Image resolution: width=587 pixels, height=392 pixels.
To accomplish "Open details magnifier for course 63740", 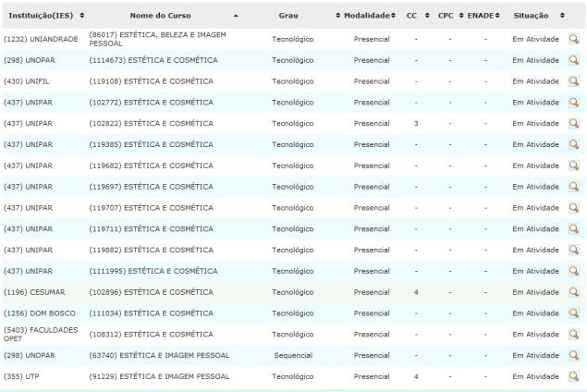I will click(x=573, y=355).
